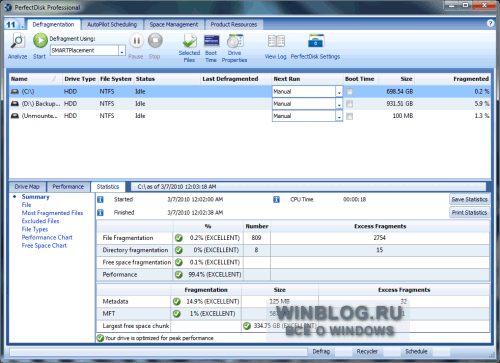Toggle Boot Time checkbox for Unmounted drive
This screenshot has height=363, width=500.
[349, 116]
